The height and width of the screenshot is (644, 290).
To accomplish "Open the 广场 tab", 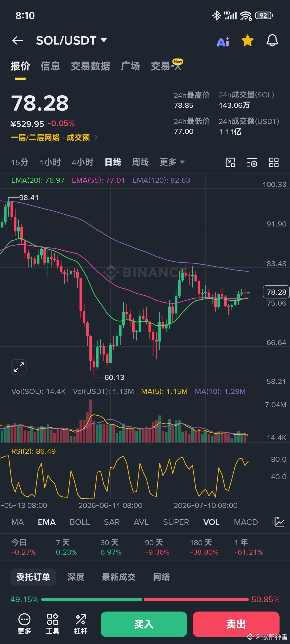I will pos(130,66).
